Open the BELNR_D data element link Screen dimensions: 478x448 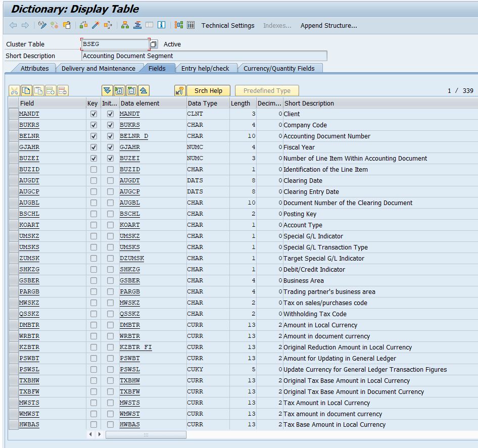(134, 136)
